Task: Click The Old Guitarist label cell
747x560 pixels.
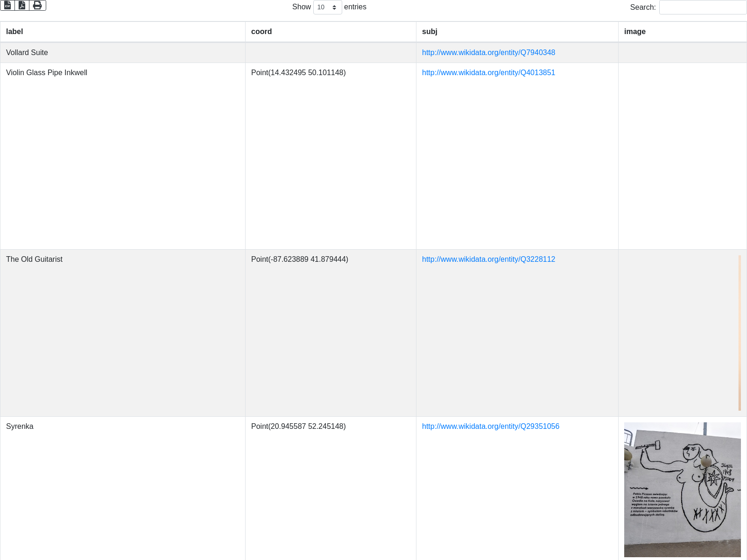Action: [x=34, y=259]
